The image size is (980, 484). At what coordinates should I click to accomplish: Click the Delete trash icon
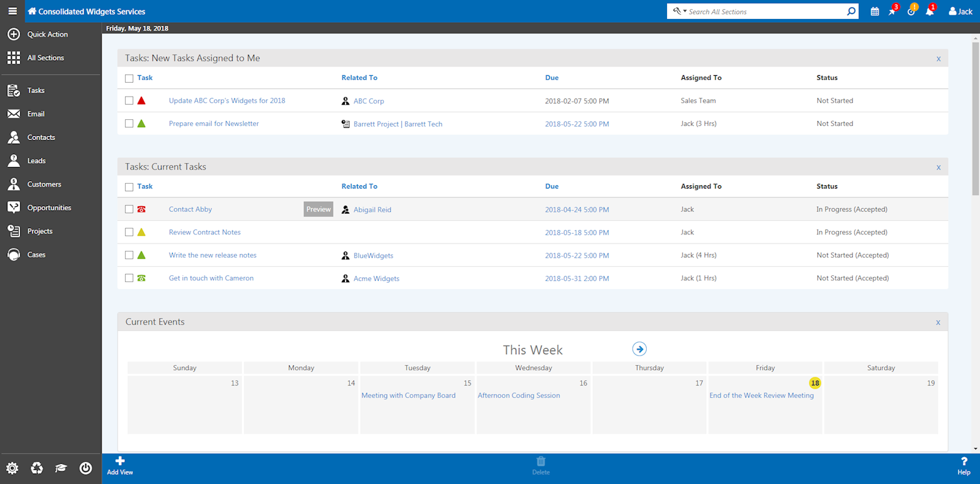[541, 466]
